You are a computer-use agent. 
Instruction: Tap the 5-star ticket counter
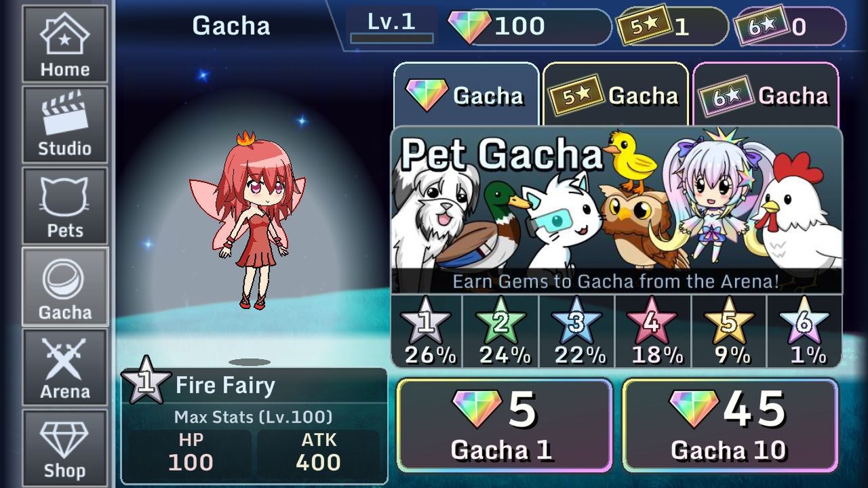[671, 26]
